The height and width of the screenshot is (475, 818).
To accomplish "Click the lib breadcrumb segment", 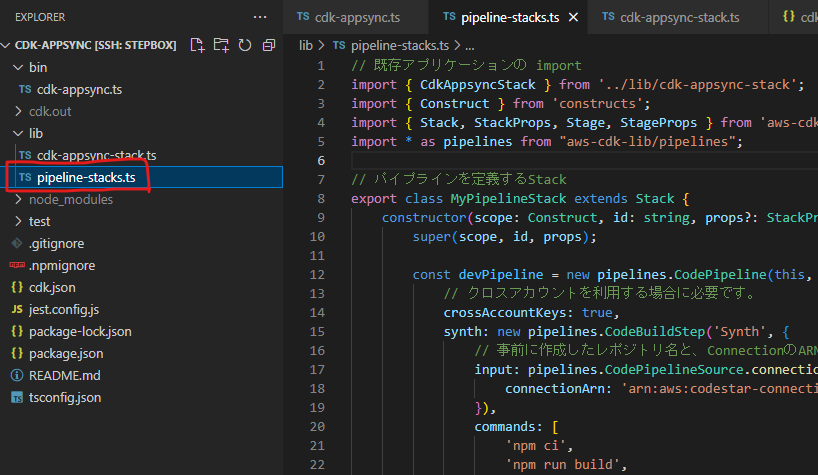I will 306,45.
